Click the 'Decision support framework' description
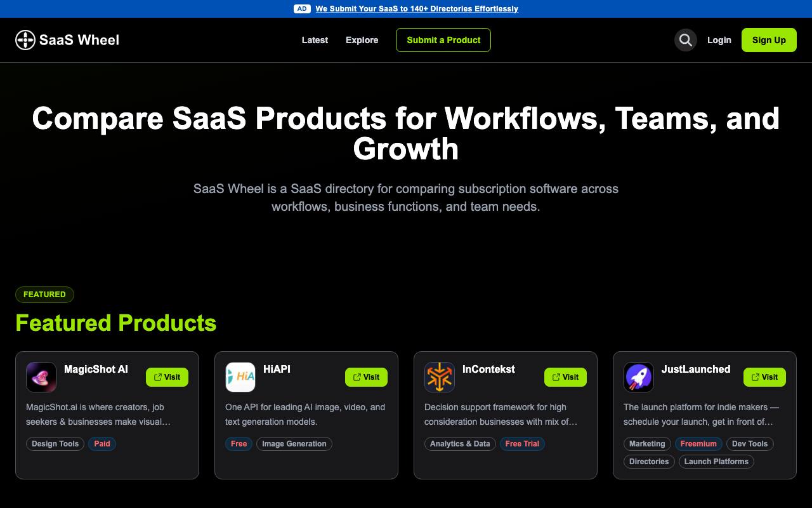812x508 pixels. (501, 415)
